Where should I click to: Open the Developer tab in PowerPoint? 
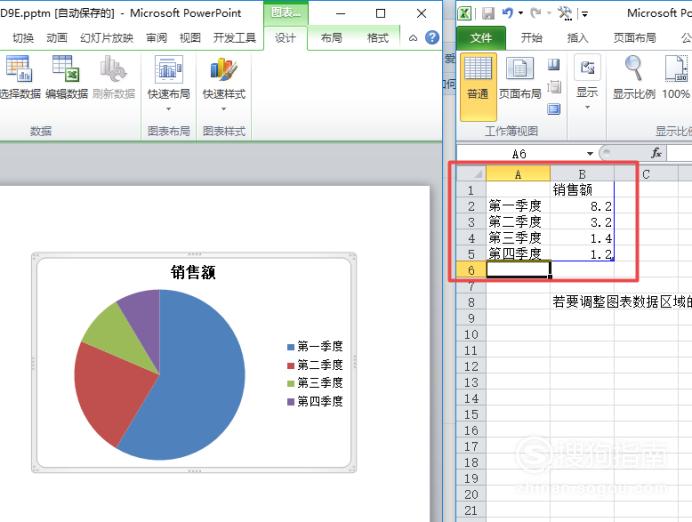(x=234, y=38)
